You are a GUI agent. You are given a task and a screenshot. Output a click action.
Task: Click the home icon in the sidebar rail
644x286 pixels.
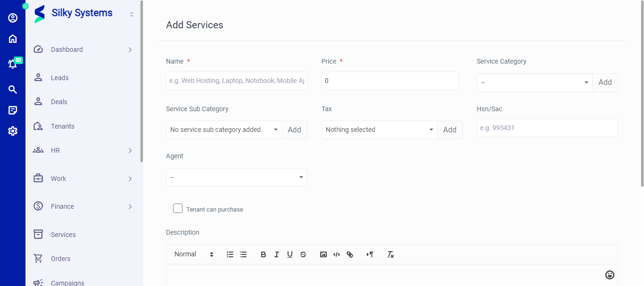tap(12, 38)
